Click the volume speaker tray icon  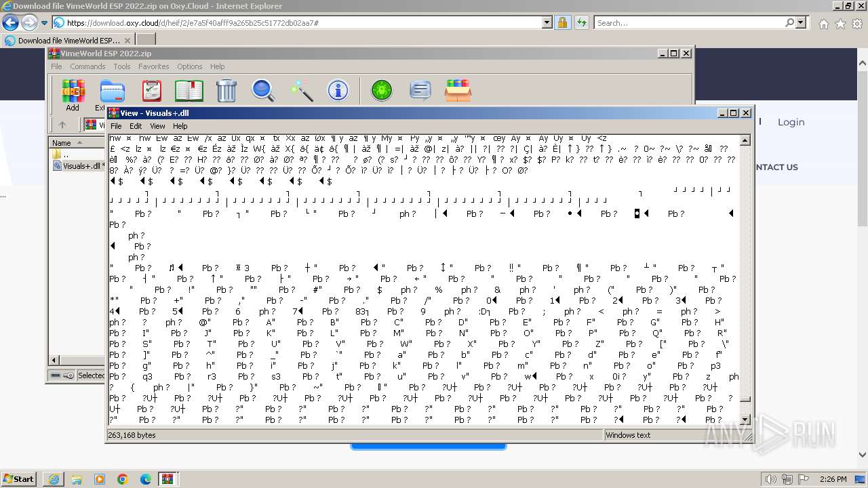click(771, 479)
